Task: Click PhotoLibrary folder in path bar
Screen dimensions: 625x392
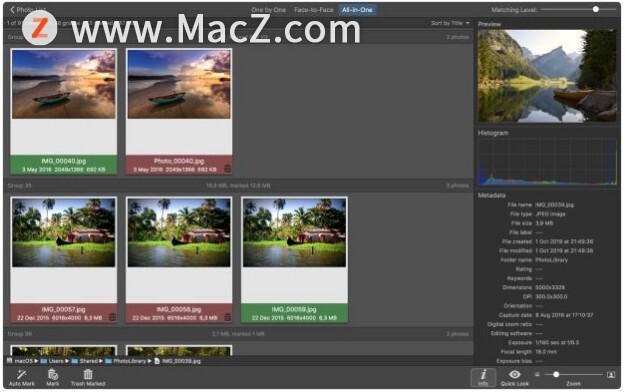Action: pyautogui.click(x=126, y=361)
